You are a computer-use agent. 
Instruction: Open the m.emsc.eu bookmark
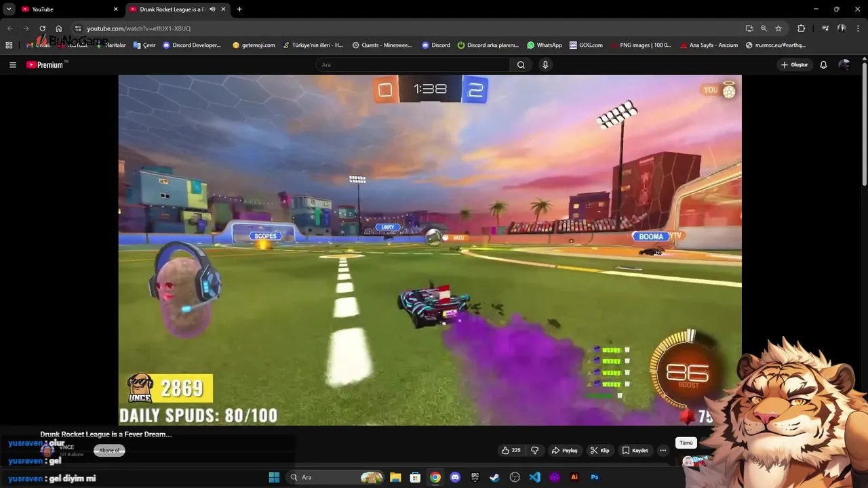pyautogui.click(x=776, y=45)
